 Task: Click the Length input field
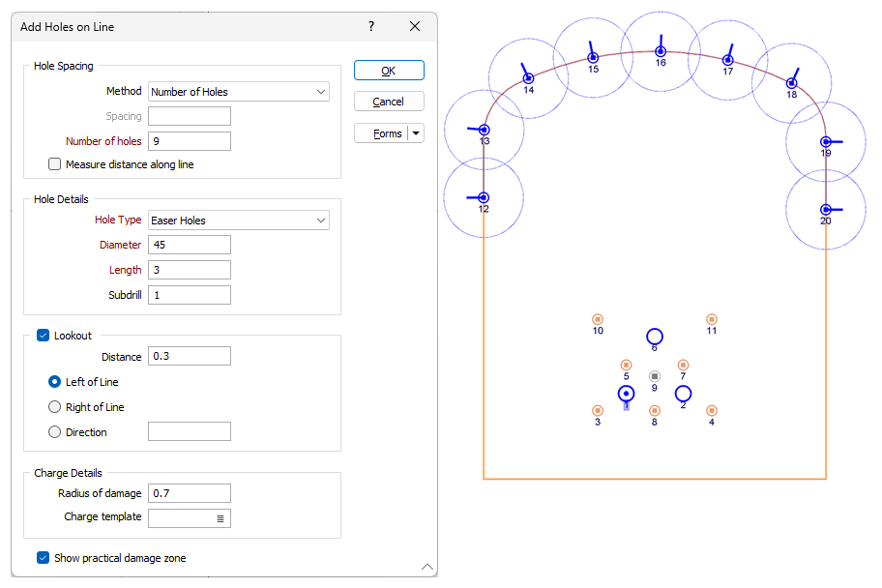pyautogui.click(x=190, y=270)
